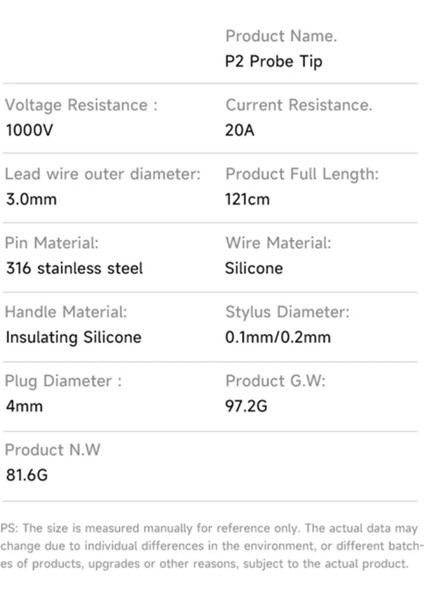Click the Pin Material label

coord(51,243)
